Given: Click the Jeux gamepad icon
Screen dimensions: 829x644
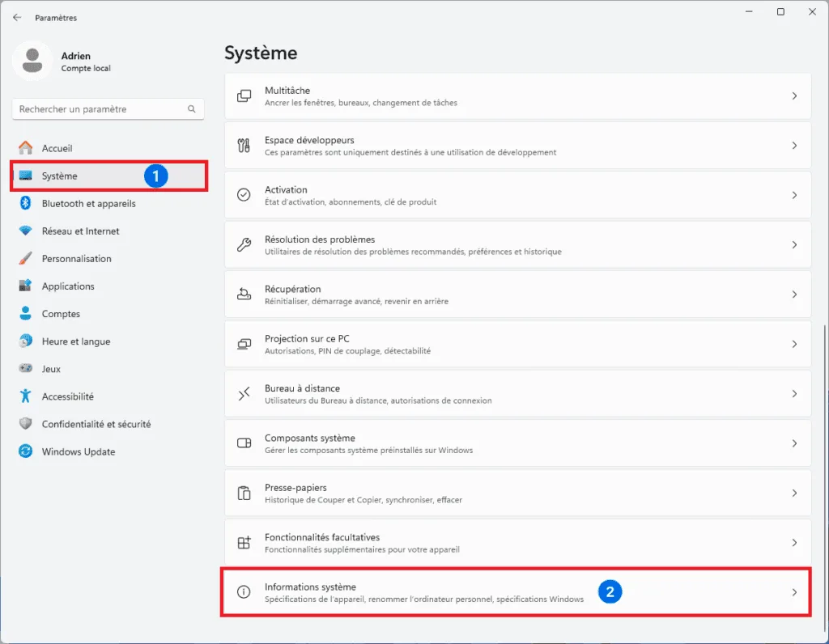Looking at the screenshot, I should [x=25, y=368].
